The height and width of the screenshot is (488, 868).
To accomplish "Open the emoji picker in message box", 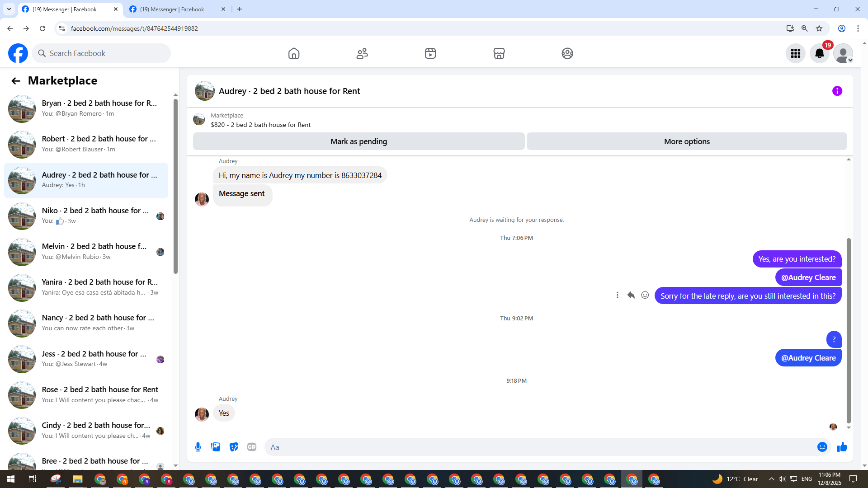I will coord(822,447).
